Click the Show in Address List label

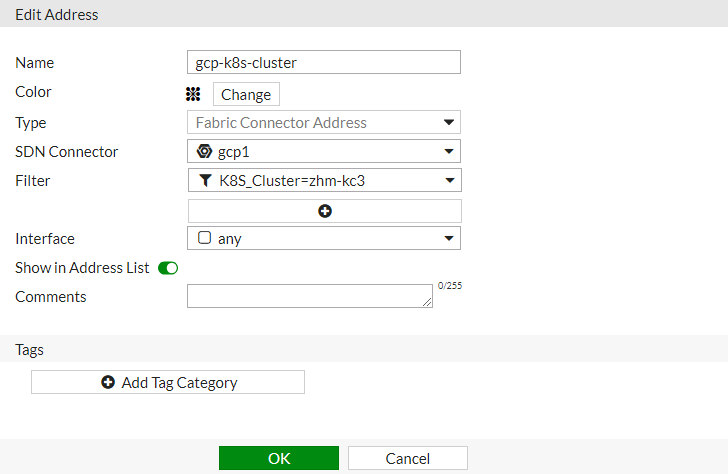[82, 268]
